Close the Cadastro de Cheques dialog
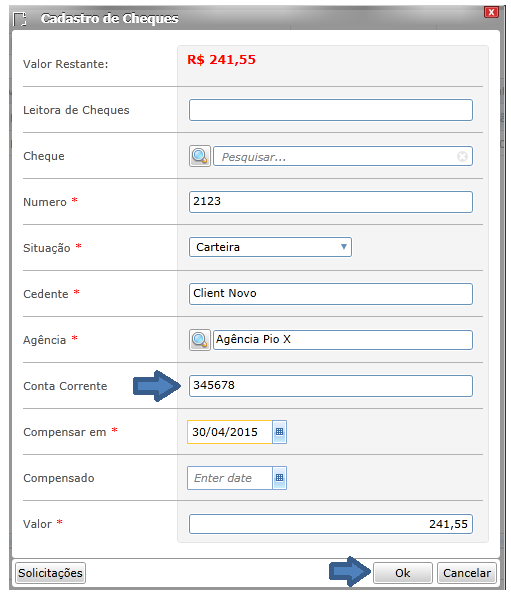Viewport: 511px width, 596px height. (491, 12)
